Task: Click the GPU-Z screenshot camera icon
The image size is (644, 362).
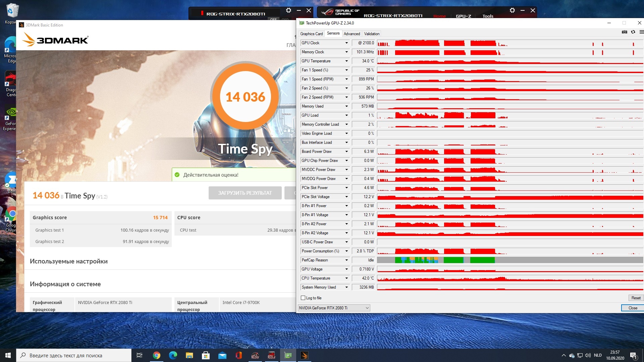Action: point(624,32)
